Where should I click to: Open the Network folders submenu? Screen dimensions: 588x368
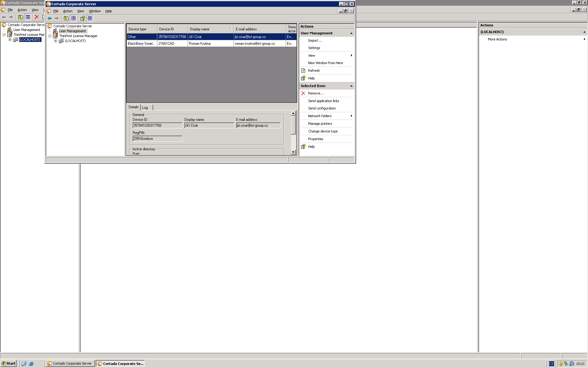[320, 116]
